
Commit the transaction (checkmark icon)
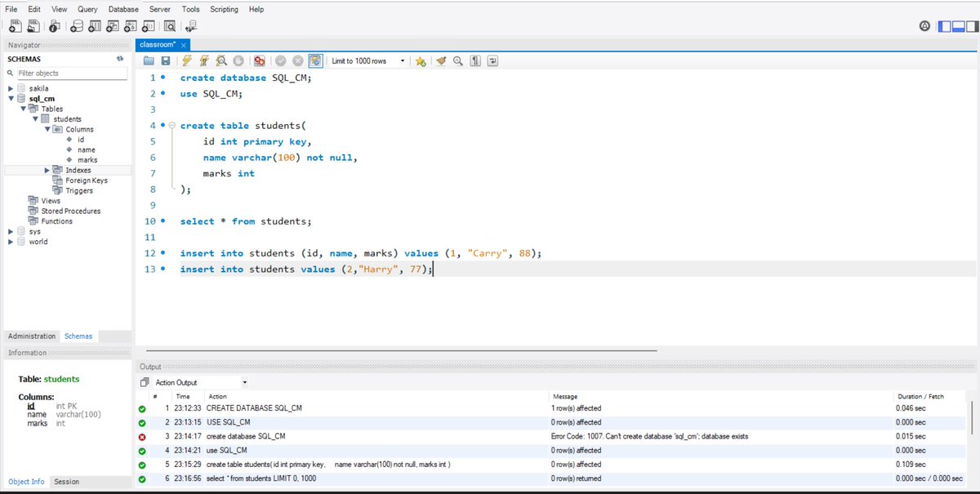click(280, 61)
